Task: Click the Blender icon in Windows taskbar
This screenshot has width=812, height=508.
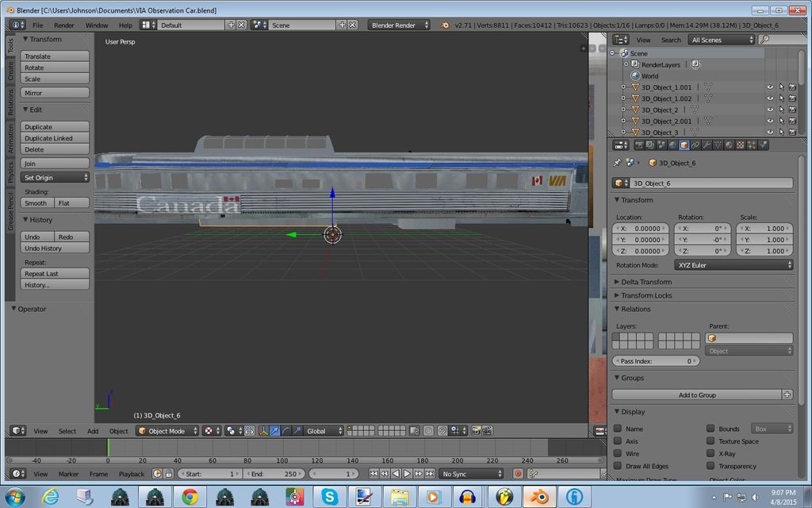Action: pos(539,497)
